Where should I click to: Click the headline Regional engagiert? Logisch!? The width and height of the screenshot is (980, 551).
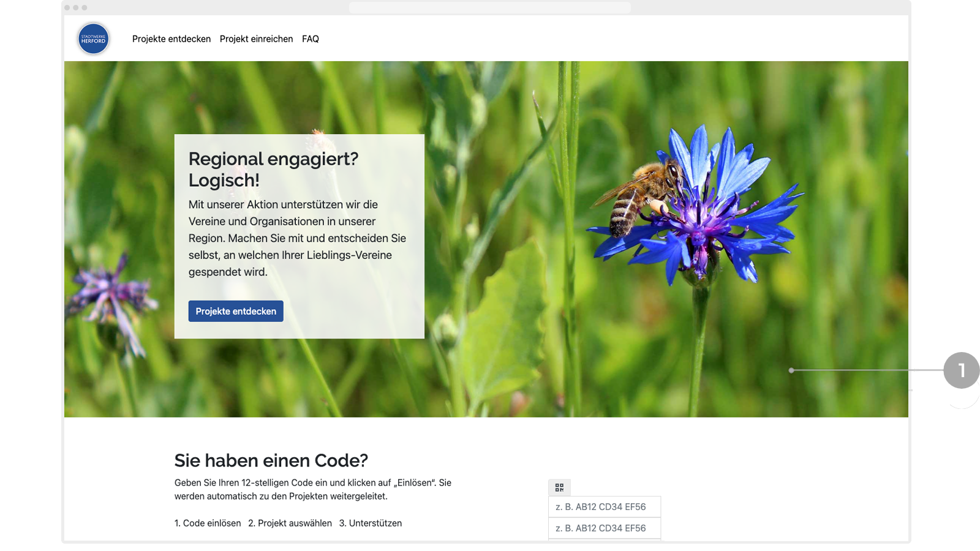pos(273,170)
